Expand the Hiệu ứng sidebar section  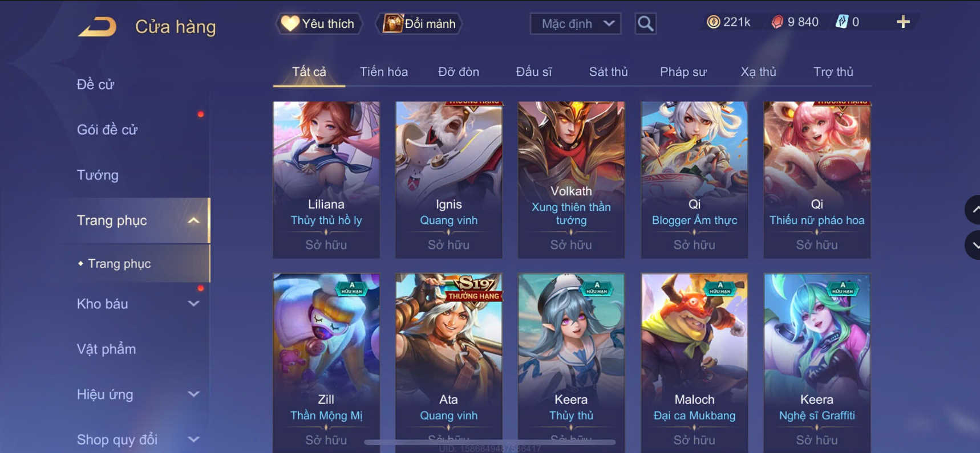click(194, 394)
